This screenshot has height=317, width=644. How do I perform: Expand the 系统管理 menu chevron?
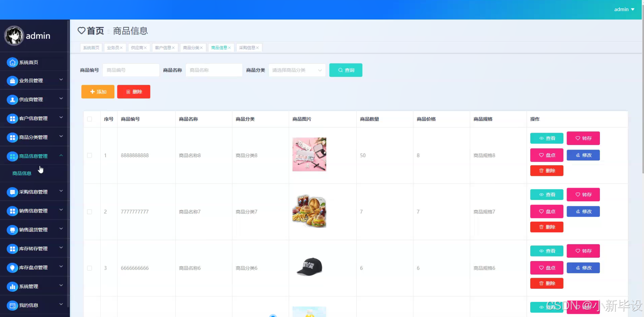click(61, 285)
